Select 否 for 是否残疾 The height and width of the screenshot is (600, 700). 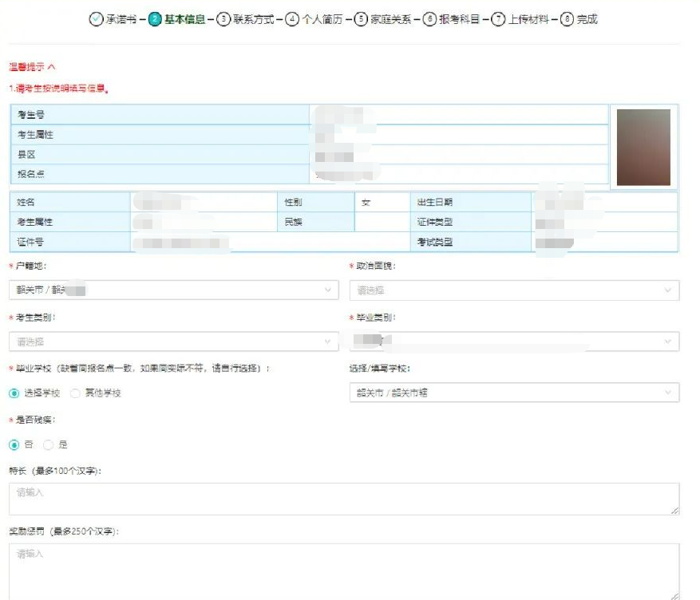point(14,444)
